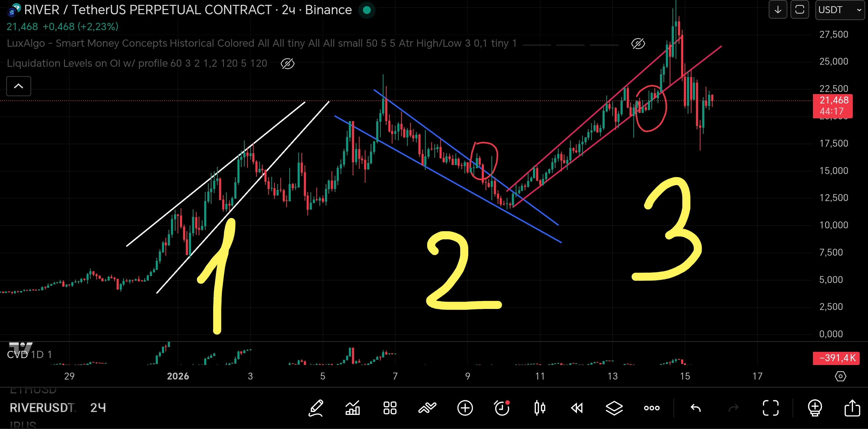Collapse indicator legend with chevron button
This screenshot has height=429, width=868.
(19, 86)
